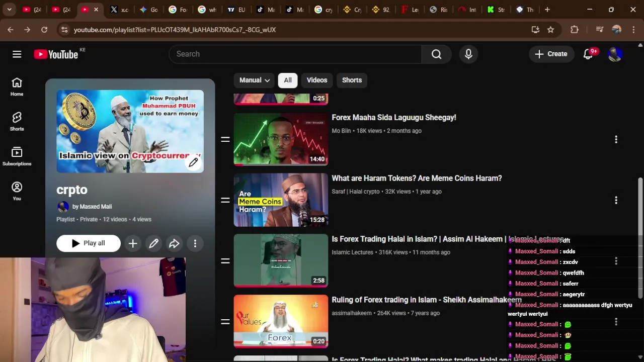Start voice search with microphone icon
Screen dimensions: 644x362
tap(468, 54)
